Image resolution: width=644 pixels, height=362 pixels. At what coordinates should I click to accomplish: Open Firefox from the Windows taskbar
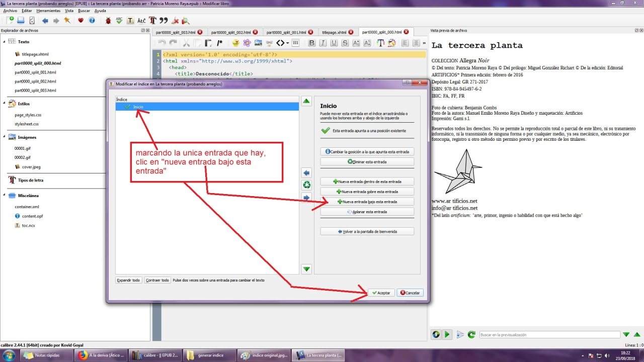click(101, 355)
